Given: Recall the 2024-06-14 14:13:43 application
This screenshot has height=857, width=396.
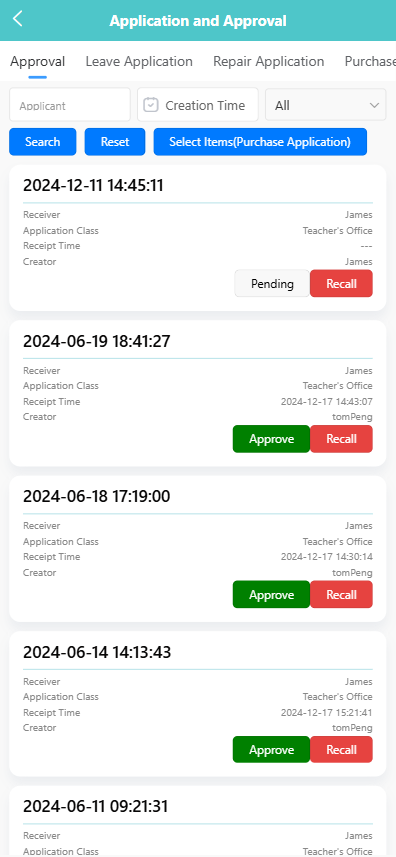Looking at the screenshot, I should 341,750.
